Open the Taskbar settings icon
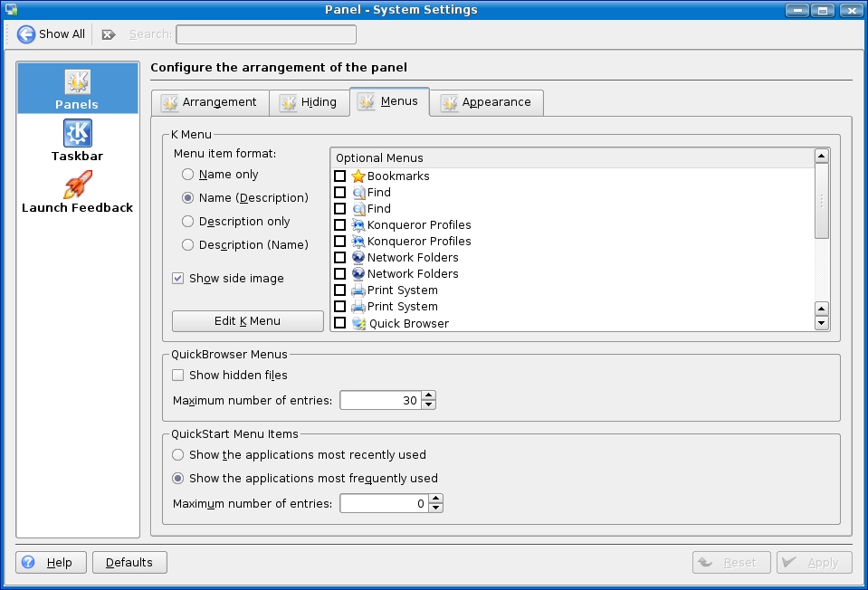868x590 pixels. pos(77,134)
